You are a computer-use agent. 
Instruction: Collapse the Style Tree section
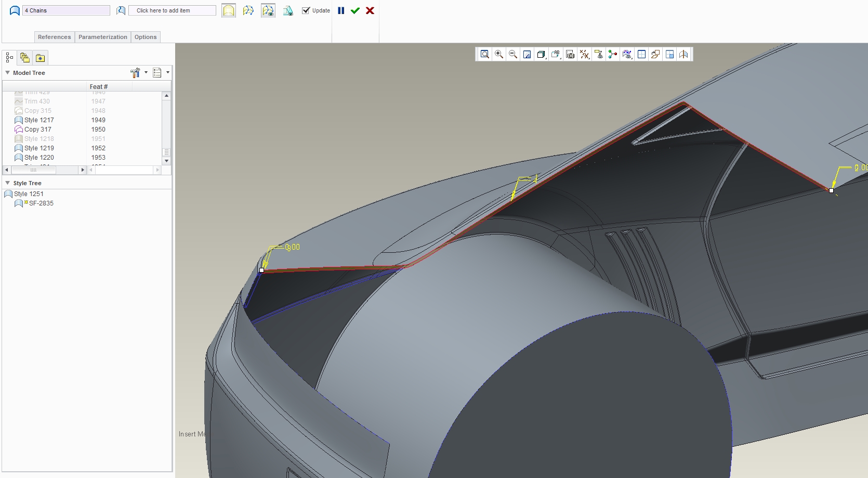(7, 183)
